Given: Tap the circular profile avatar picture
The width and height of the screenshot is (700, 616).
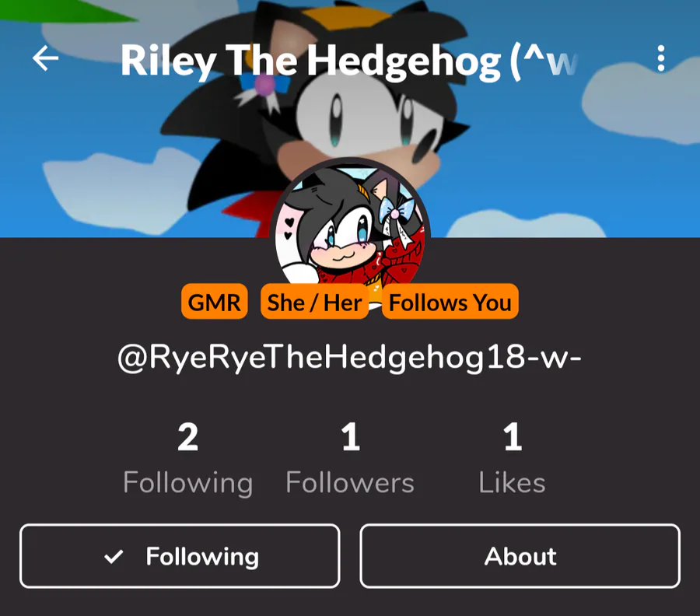Looking at the screenshot, I should (x=350, y=228).
